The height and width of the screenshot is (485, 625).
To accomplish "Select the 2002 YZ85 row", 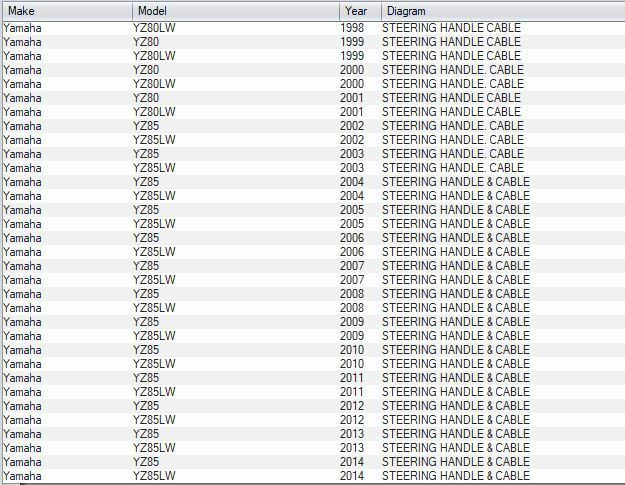I will (314, 126).
